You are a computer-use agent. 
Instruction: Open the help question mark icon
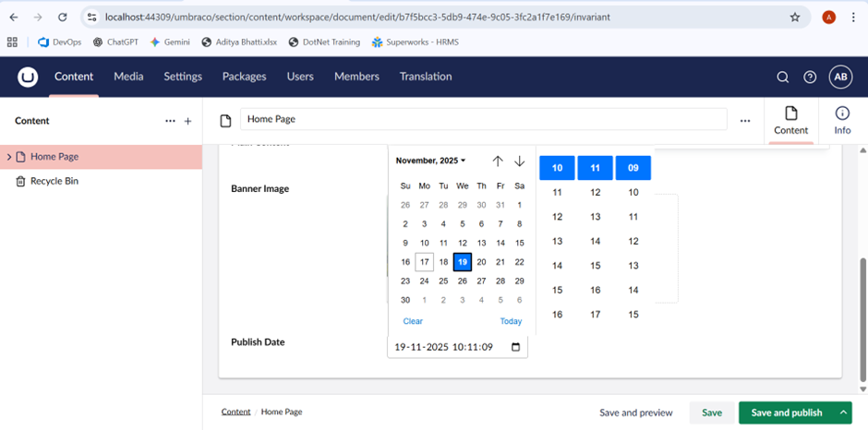click(x=810, y=78)
